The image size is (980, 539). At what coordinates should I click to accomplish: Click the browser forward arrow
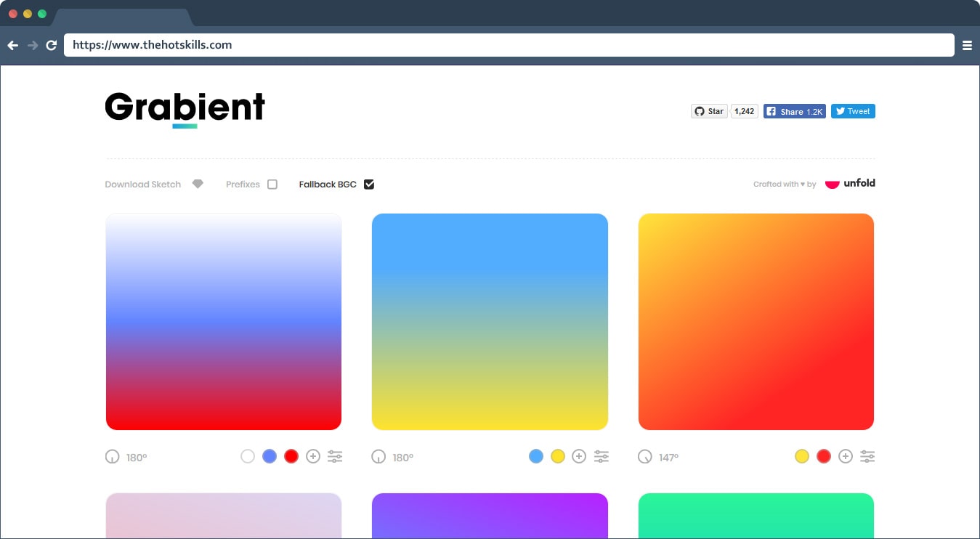click(x=33, y=45)
